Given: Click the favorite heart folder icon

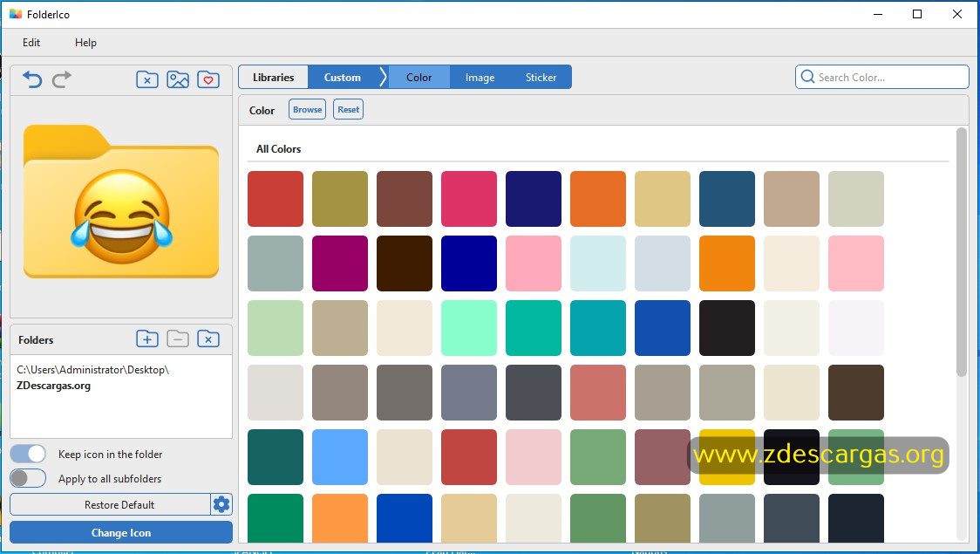Looking at the screenshot, I should point(208,79).
